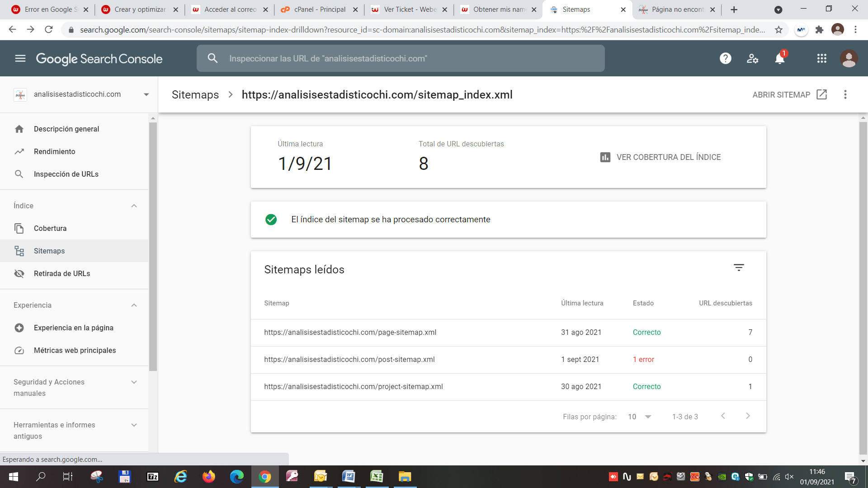Go to previous table page arrow
The width and height of the screenshot is (868, 488).
pyautogui.click(x=723, y=416)
